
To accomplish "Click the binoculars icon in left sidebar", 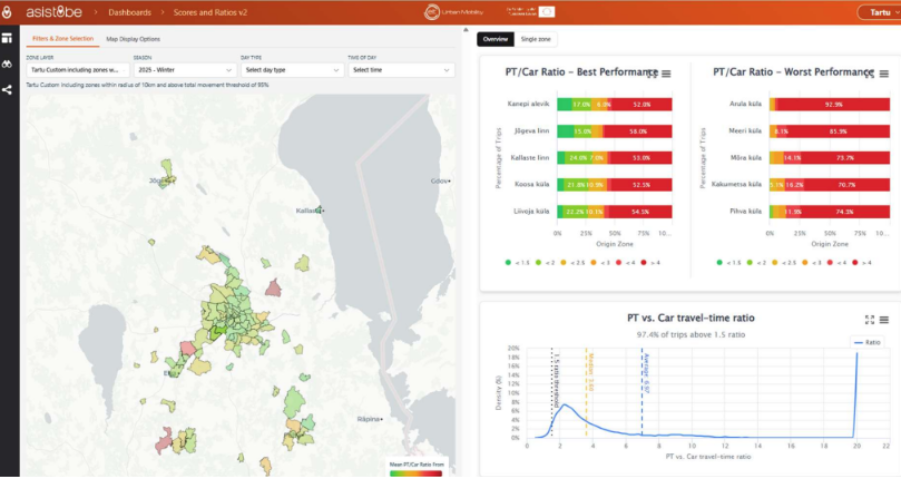I will click(x=7, y=64).
